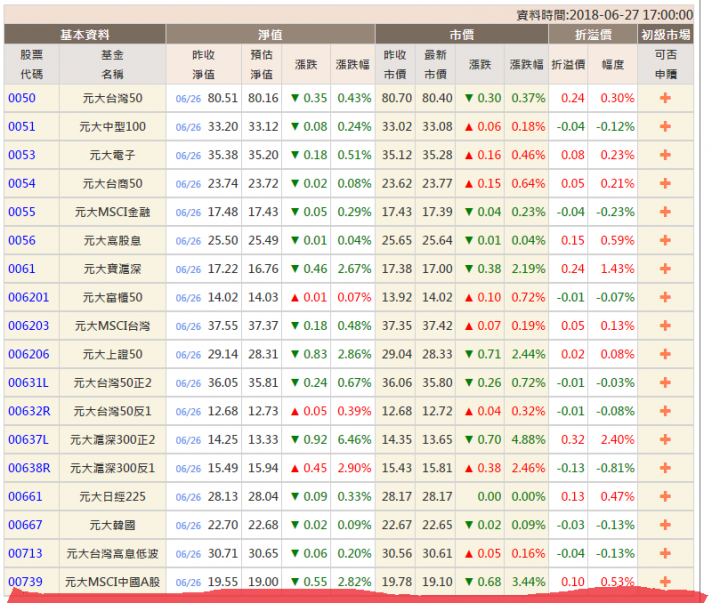Open stock code 00631L link
The height and width of the screenshot is (603, 720).
coord(28,383)
